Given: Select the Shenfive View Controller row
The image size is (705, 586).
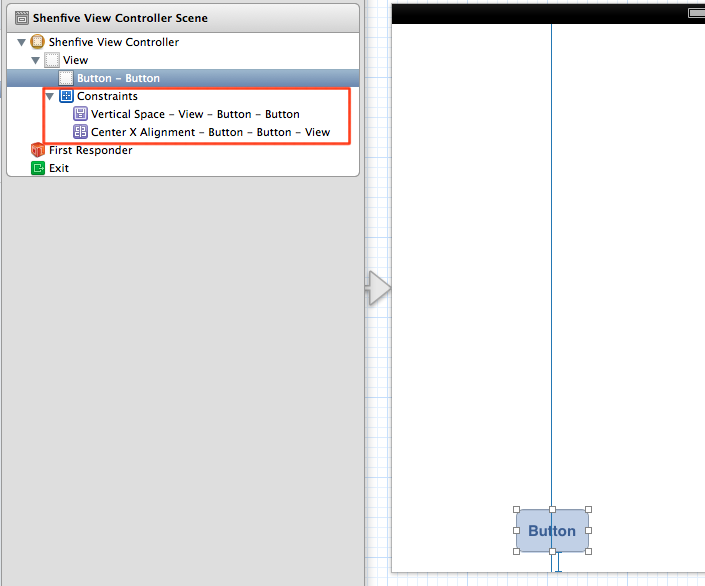Looking at the screenshot, I should click(x=183, y=42).
